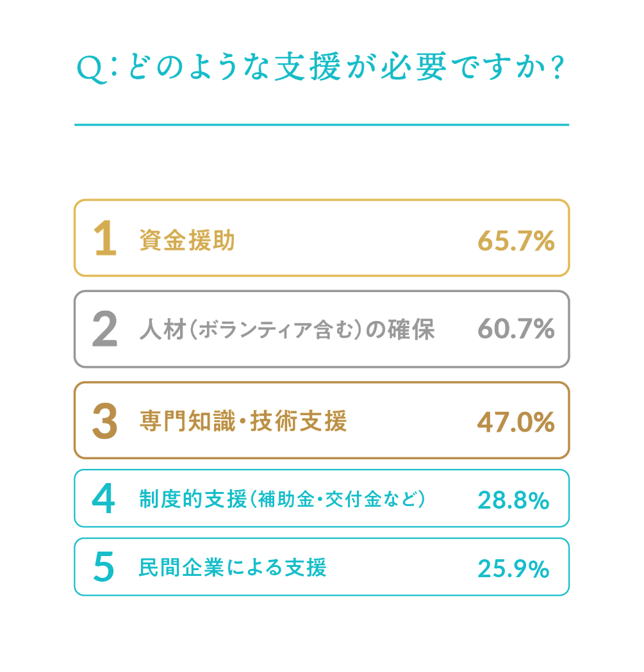This screenshot has height=672, width=644.
Task: Click the 25.9% percentage value
Action: [513, 568]
